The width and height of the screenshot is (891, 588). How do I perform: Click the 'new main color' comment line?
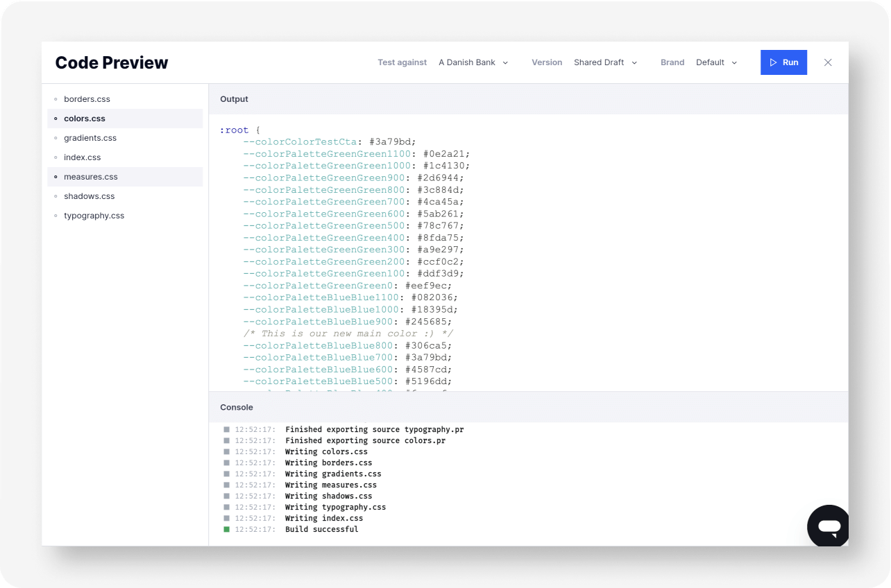[348, 333]
